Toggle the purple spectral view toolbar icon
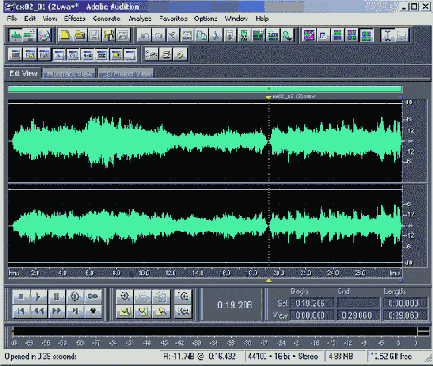 click(x=309, y=35)
